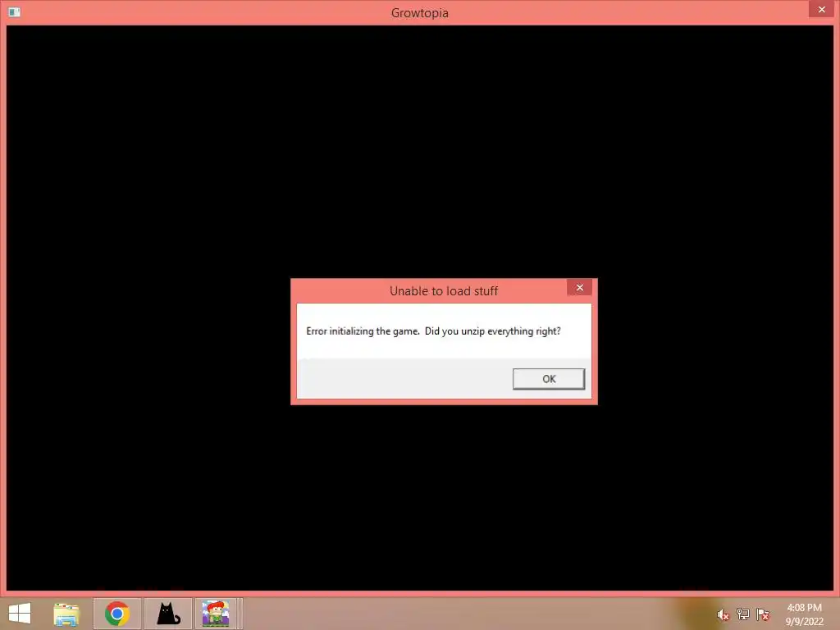Click the muted speaker volume tray icon
The height and width of the screenshot is (630, 840).
[723, 614]
